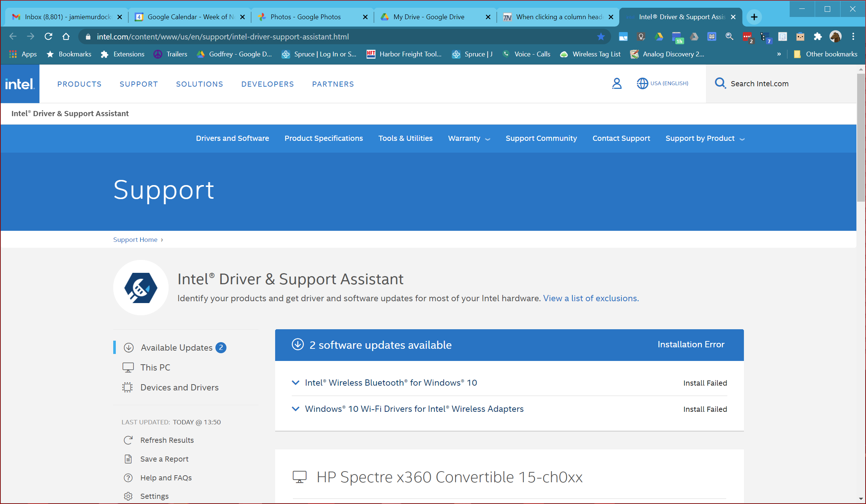This screenshot has width=866, height=504.
Task: Click the Help and FAQs icon
Action: pyautogui.click(x=128, y=478)
